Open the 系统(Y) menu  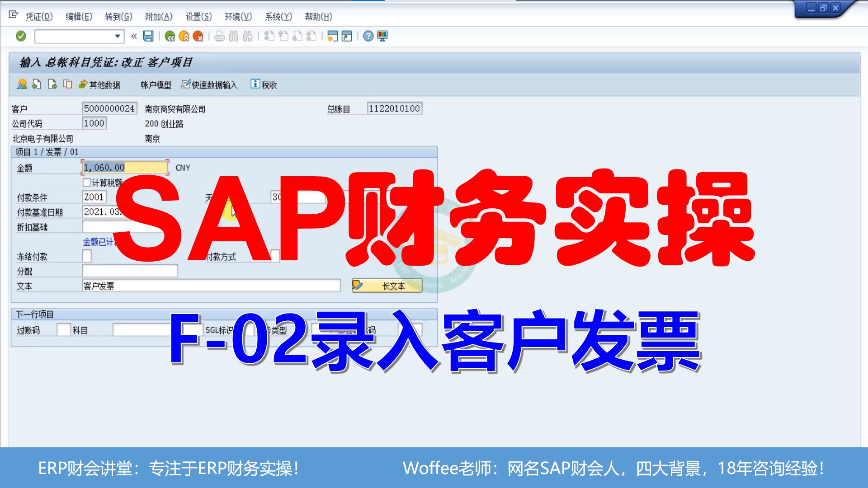(x=278, y=17)
